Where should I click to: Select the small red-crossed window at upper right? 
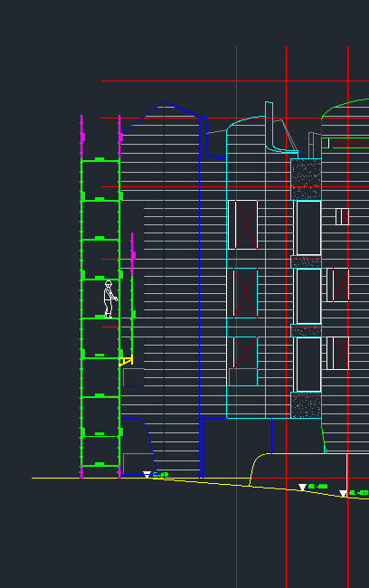pos(342,216)
